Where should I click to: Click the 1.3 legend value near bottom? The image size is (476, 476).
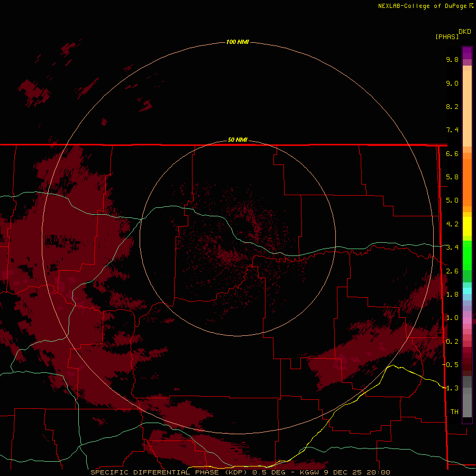pos(452,388)
